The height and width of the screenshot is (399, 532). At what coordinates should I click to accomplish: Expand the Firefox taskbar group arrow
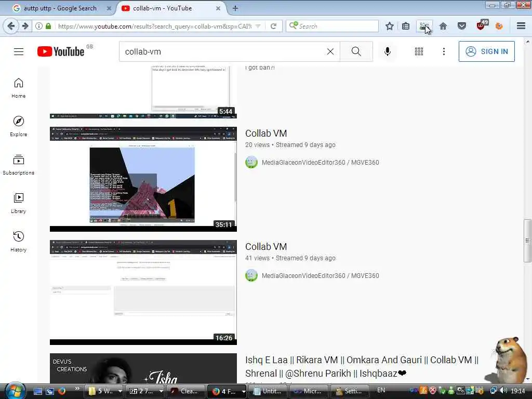tap(244, 391)
